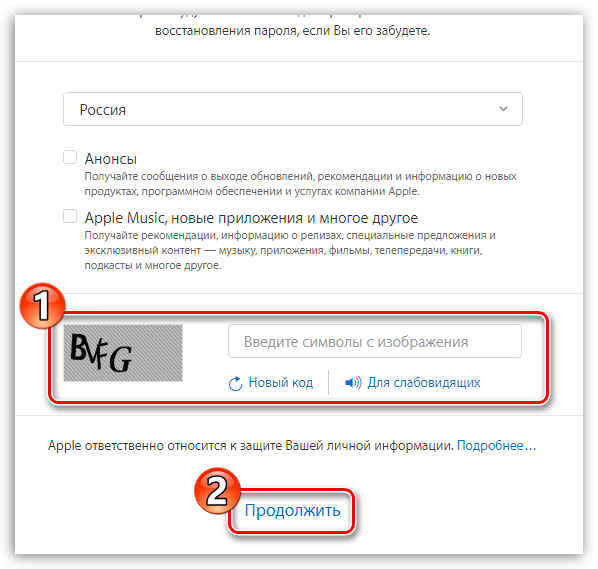
Task: Tick the Apple Music subscription checkbox
Action: click(70, 216)
